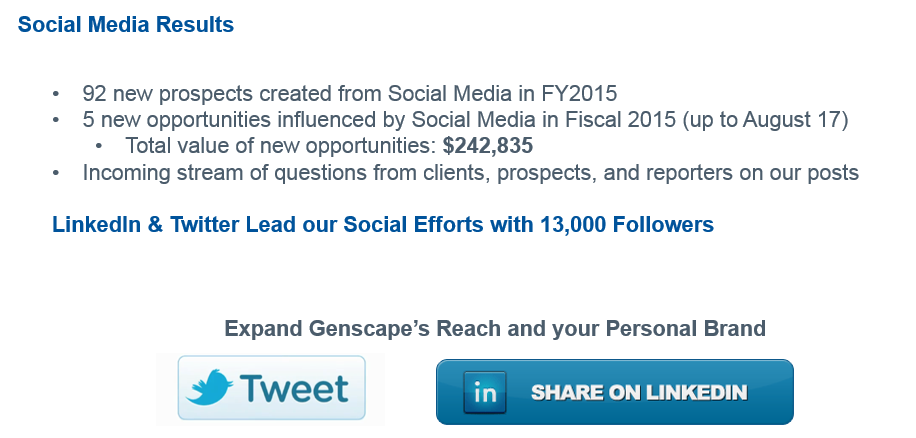Viewport: 916px width, 438px height.
Task: Click the bold $242,835 amount
Action: pos(488,146)
